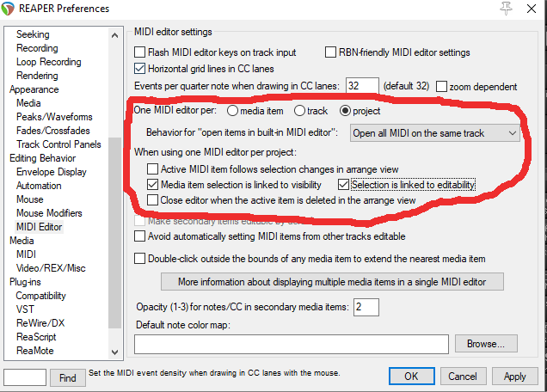This screenshot has width=547, height=392.
Task: Open the Rendering preferences page
Action: [37, 76]
